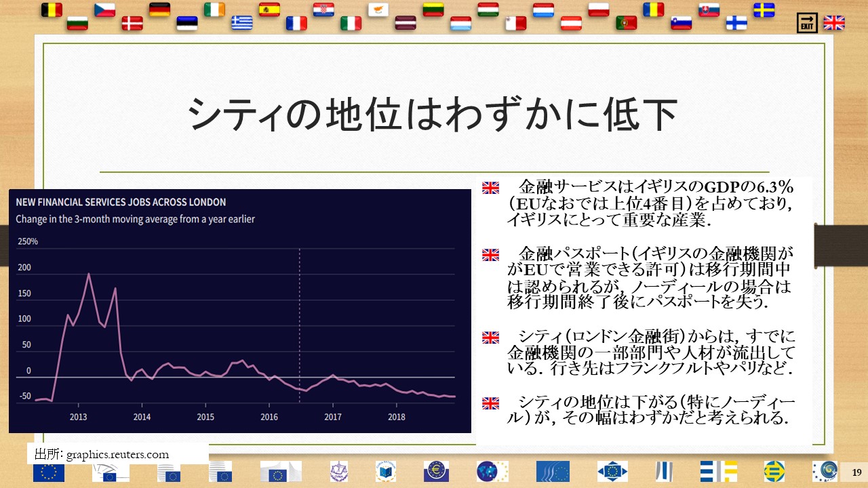Screen dimensions: 868x488
Task: Click the Greece flag icon
Action: (x=241, y=24)
